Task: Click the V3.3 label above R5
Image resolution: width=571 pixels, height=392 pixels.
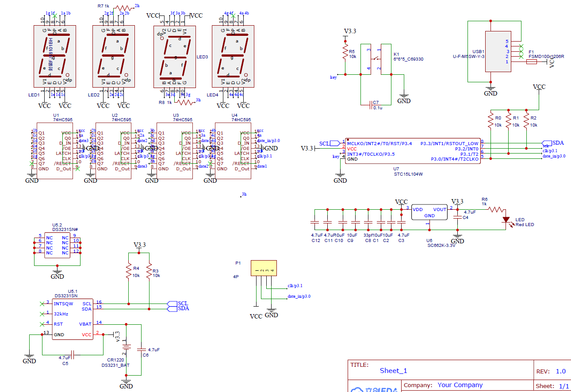Action: tap(350, 31)
